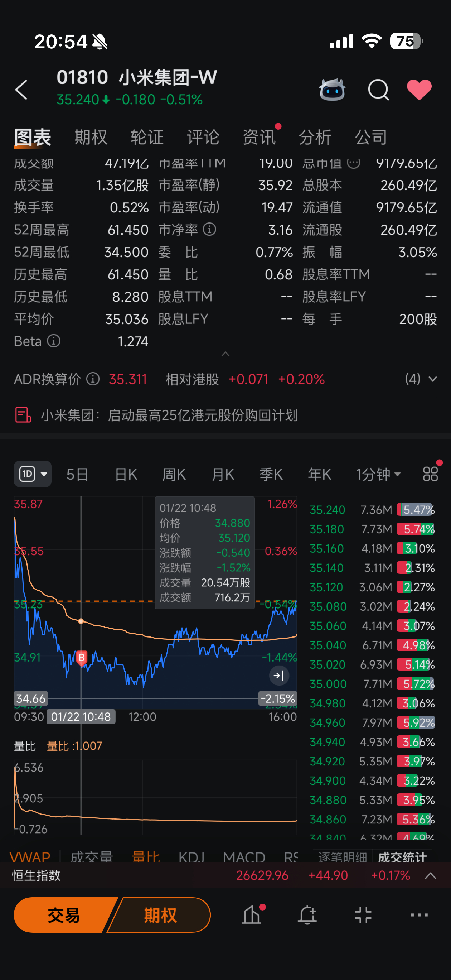Select the MACD indicator
Viewport: 451px width, 980px height.
[244, 857]
